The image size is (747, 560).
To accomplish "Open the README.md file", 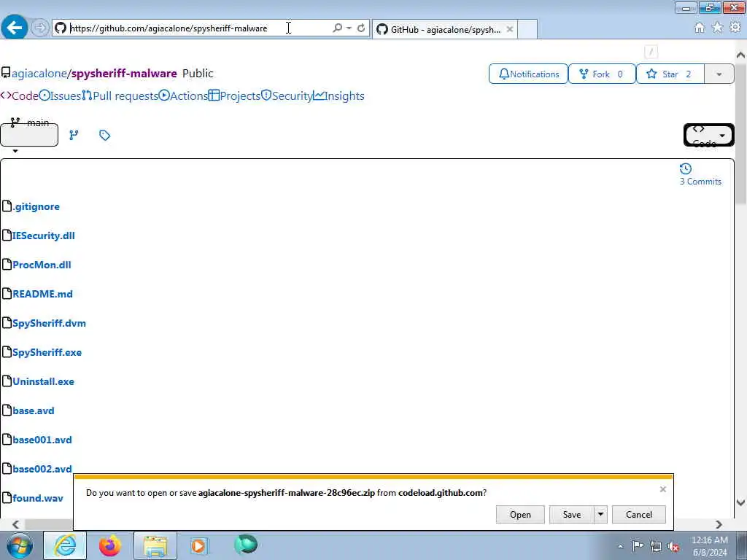I will pyautogui.click(x=42, y=294).
